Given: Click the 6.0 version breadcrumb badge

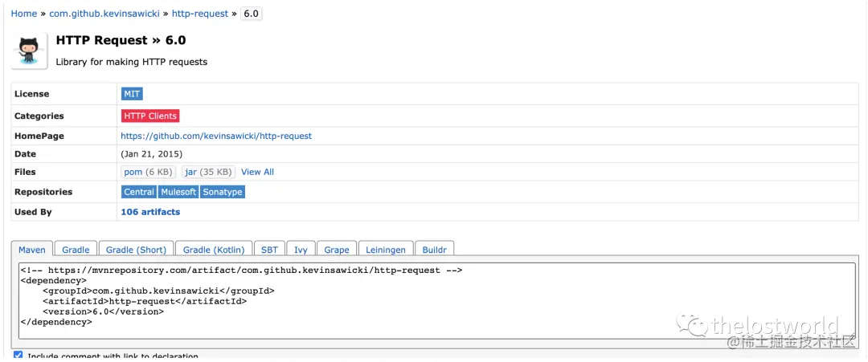Looking at the screenshot, I should click(x=252, y=14).
